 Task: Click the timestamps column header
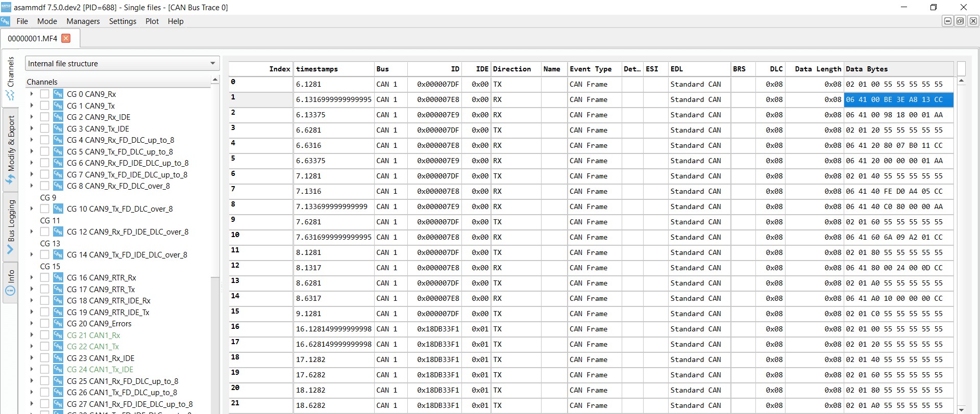334,69
